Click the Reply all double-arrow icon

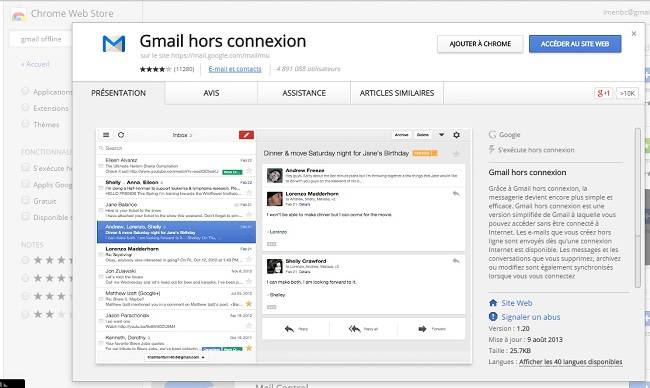[354, 329]
